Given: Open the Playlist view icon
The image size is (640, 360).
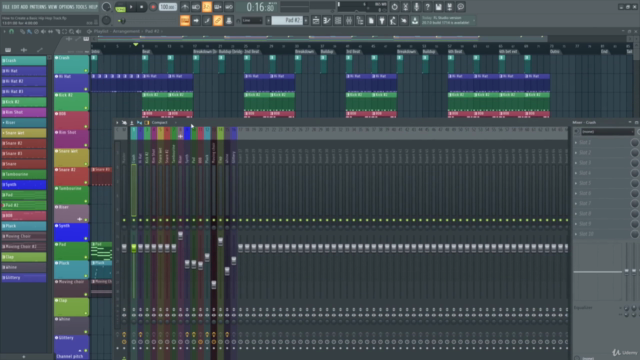Looking at the screenshot, I should point(316,20).
